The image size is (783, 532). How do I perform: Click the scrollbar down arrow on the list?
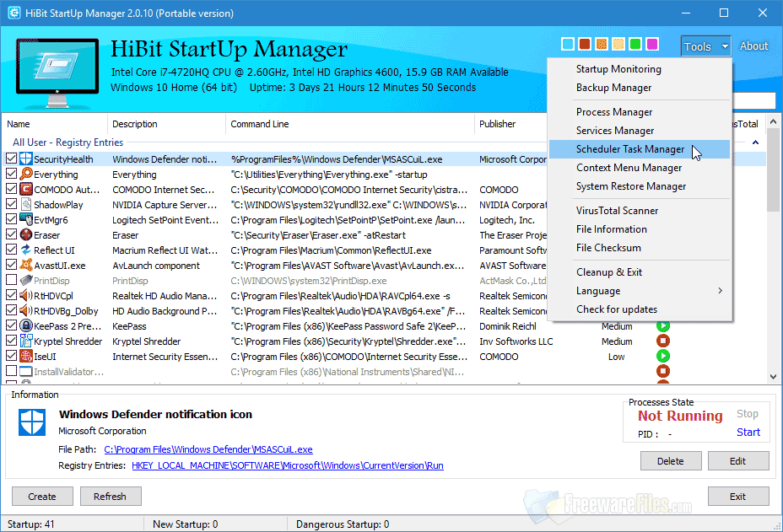773,378
